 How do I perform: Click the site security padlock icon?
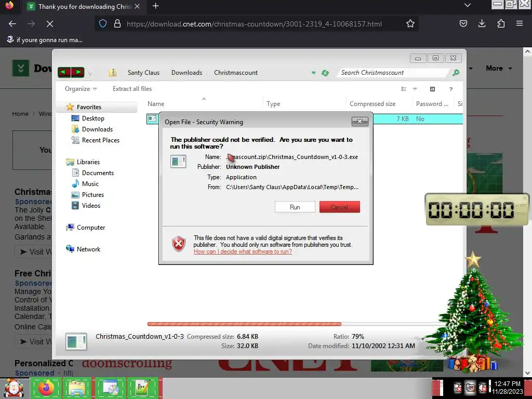tap(117, 24)
